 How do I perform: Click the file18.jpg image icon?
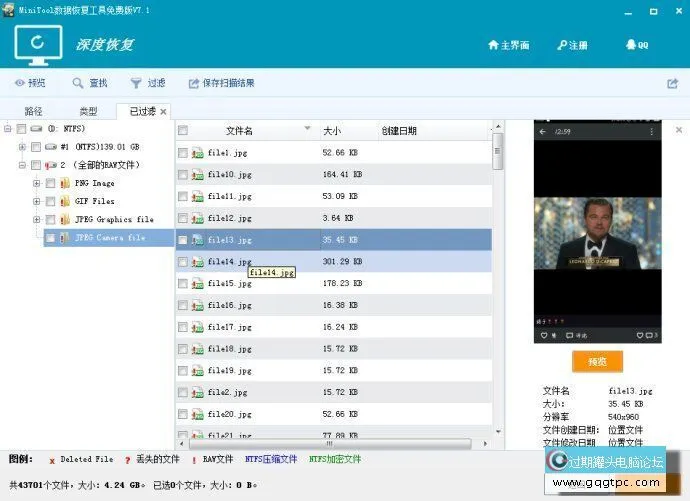coord(197,349)
